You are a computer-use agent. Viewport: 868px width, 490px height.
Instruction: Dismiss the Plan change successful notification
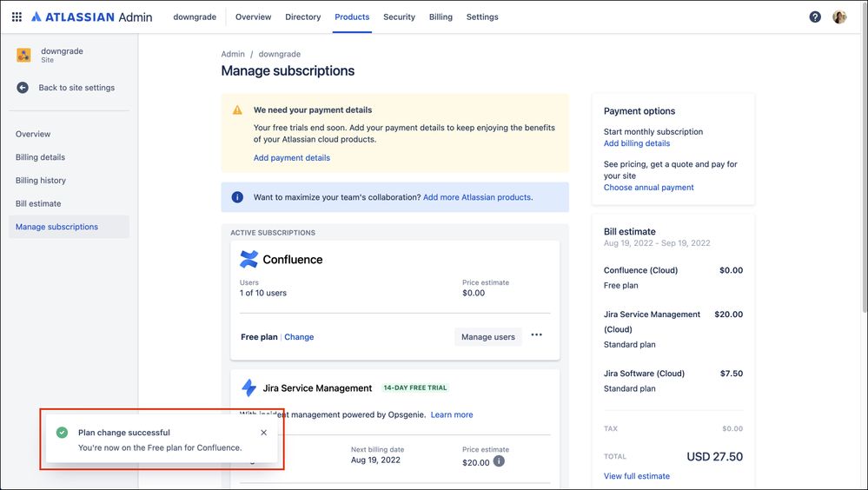click(x=263, y=433)
